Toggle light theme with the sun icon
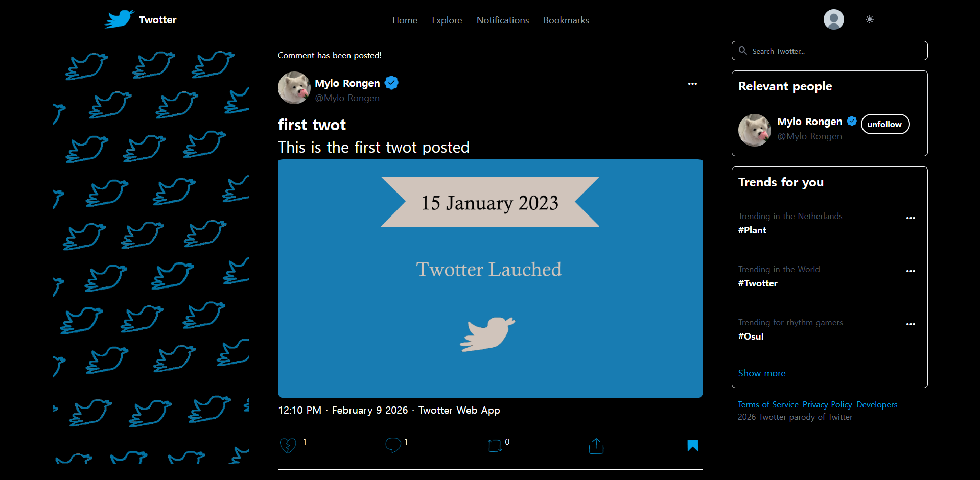 click(x=869, y=19)
